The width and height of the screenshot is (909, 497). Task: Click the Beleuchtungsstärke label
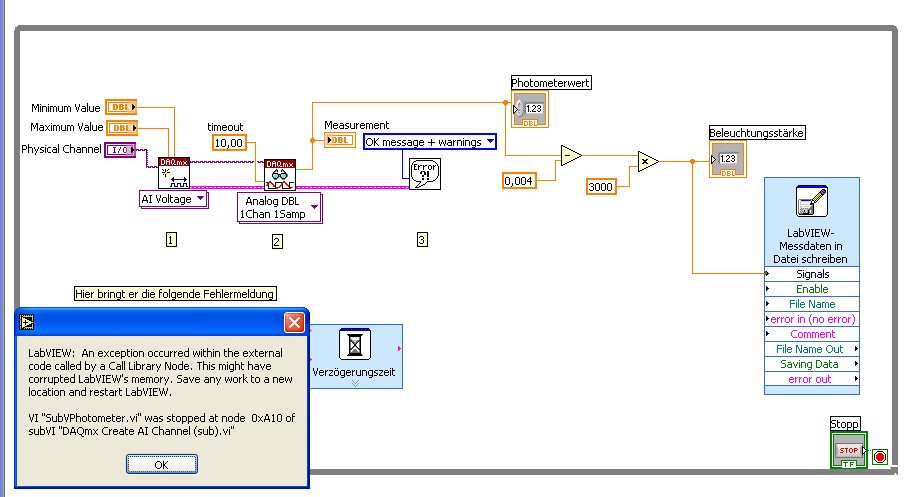tap(757, 133)
